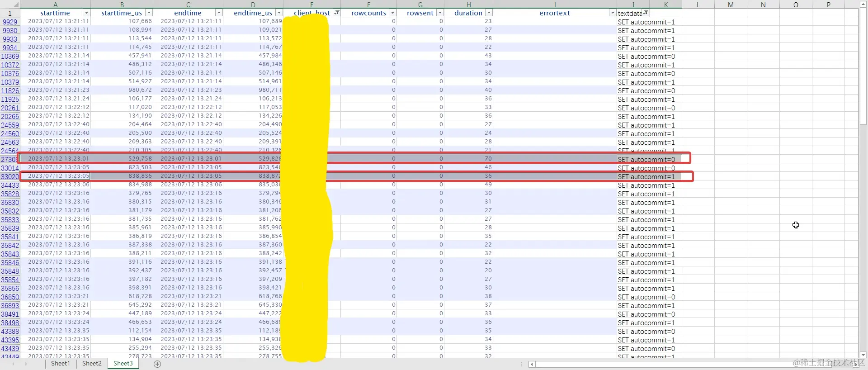Click the duration cell showing 46
Image resolution: width=868 pixels, height=370 pixels.
pyautogui.click(x=468, y=167)
